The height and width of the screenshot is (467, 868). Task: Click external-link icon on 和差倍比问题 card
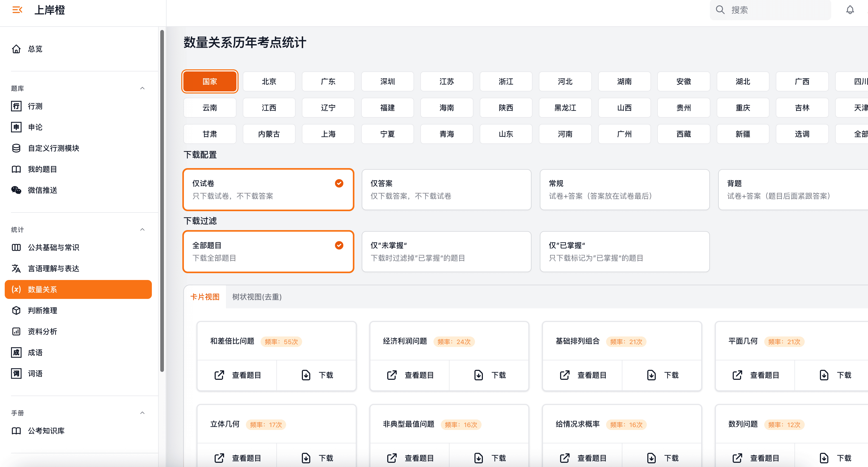[x=219, y=375]
